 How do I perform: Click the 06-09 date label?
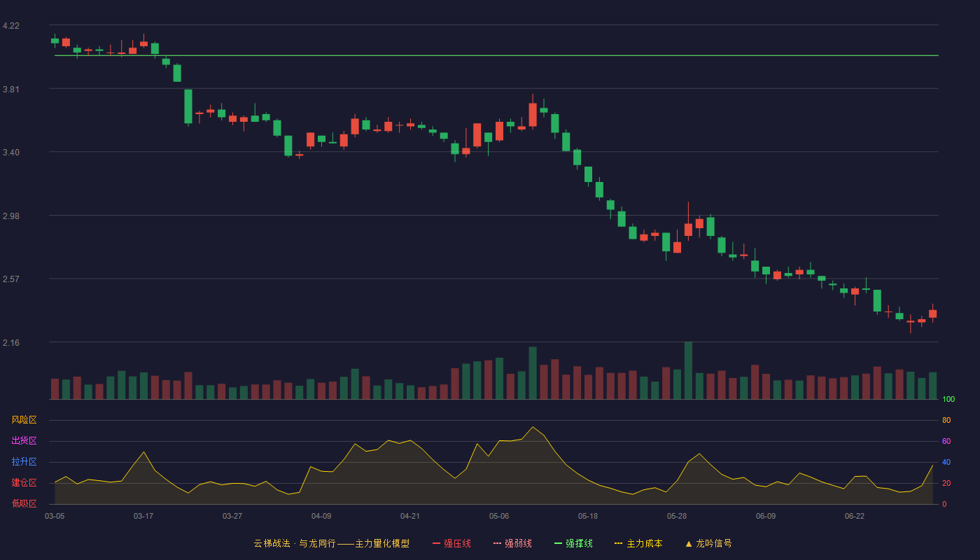coord(766,516)
